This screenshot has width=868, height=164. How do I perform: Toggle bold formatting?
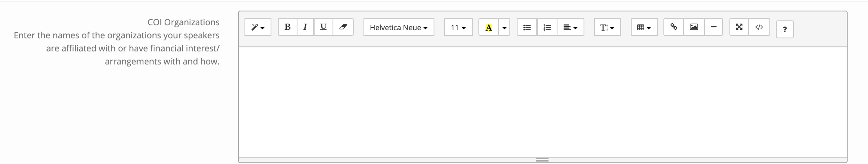(287, 27)
